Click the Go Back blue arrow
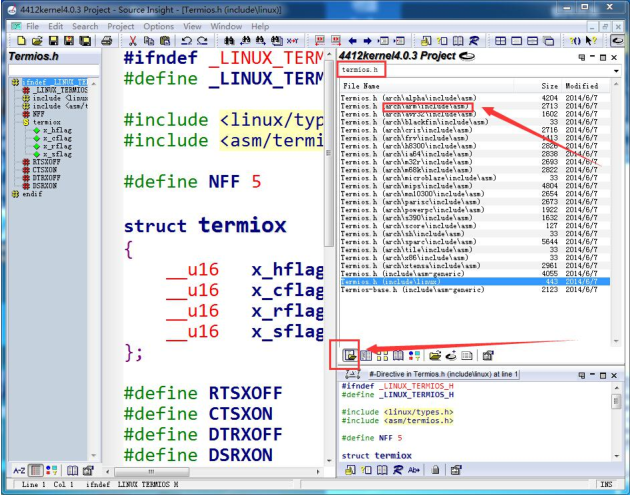 click(352, 41)
